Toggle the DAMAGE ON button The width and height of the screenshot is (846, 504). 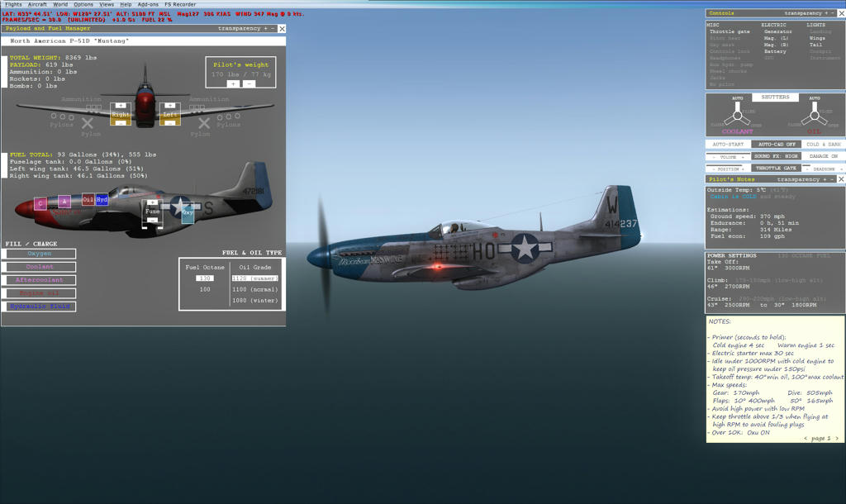824,156
